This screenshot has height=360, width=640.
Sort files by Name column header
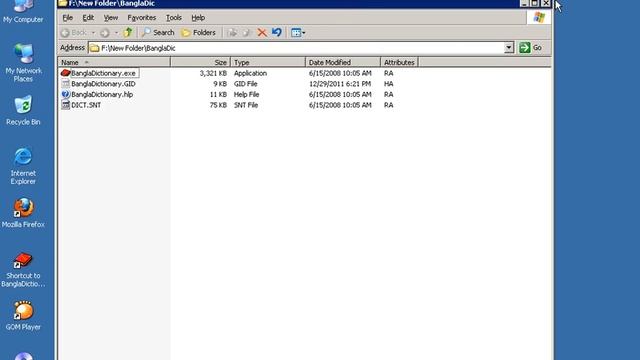[x=115, y=62]
